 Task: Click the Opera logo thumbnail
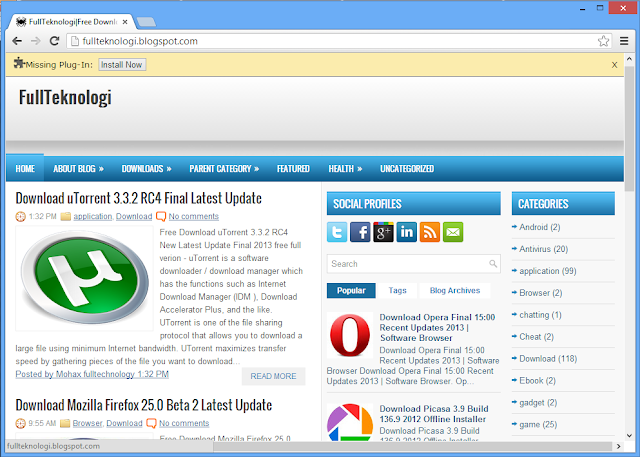[350, 335]
